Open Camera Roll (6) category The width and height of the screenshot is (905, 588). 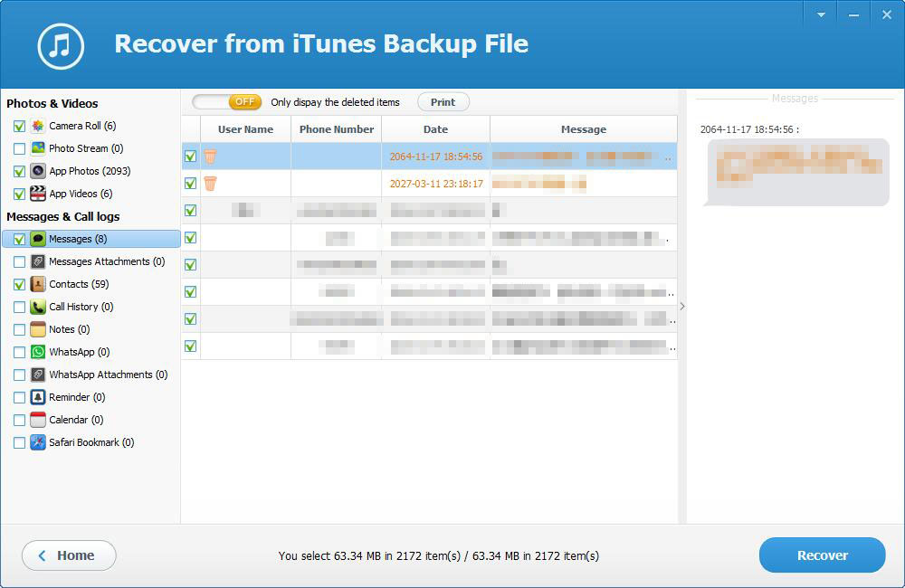pyautogui.click(x=82, y=126)
